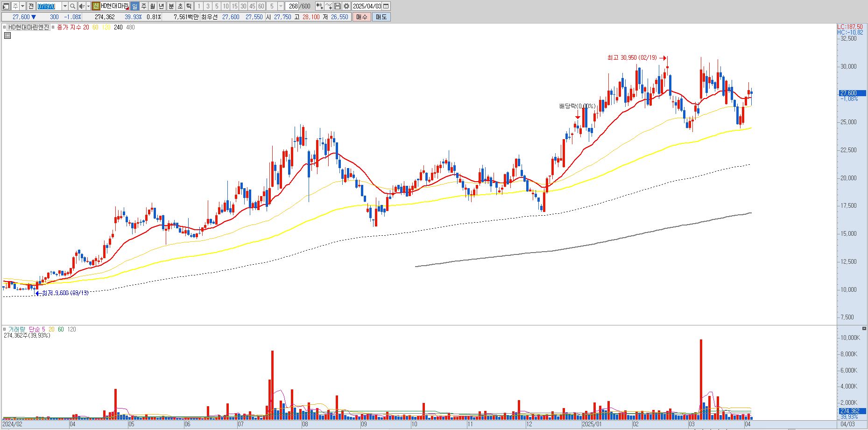Click the save chart floppy disk icon
The width and height of the screenshot is (868, 430).
[x=338, y=6]
